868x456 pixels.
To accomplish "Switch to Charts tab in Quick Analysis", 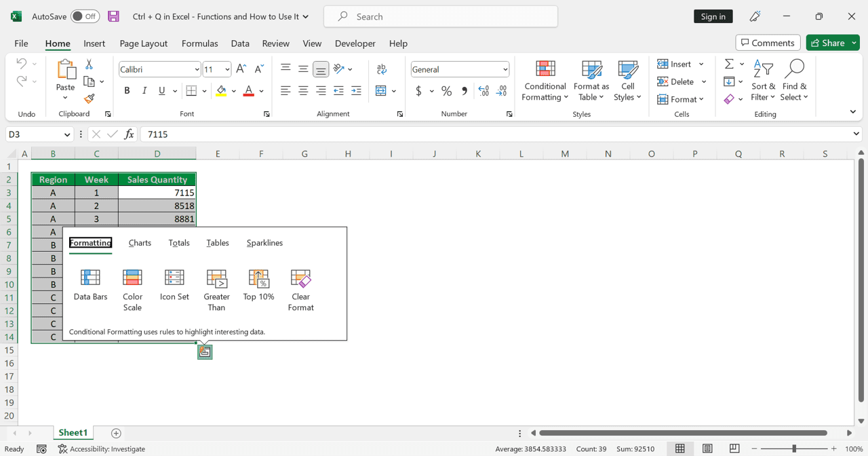I will click(x=140, y=243).
